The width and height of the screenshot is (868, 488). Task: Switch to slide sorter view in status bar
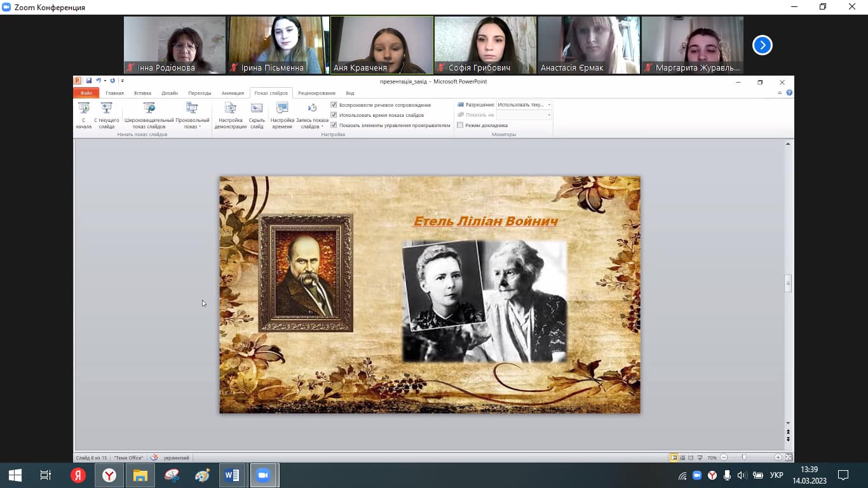682,457
